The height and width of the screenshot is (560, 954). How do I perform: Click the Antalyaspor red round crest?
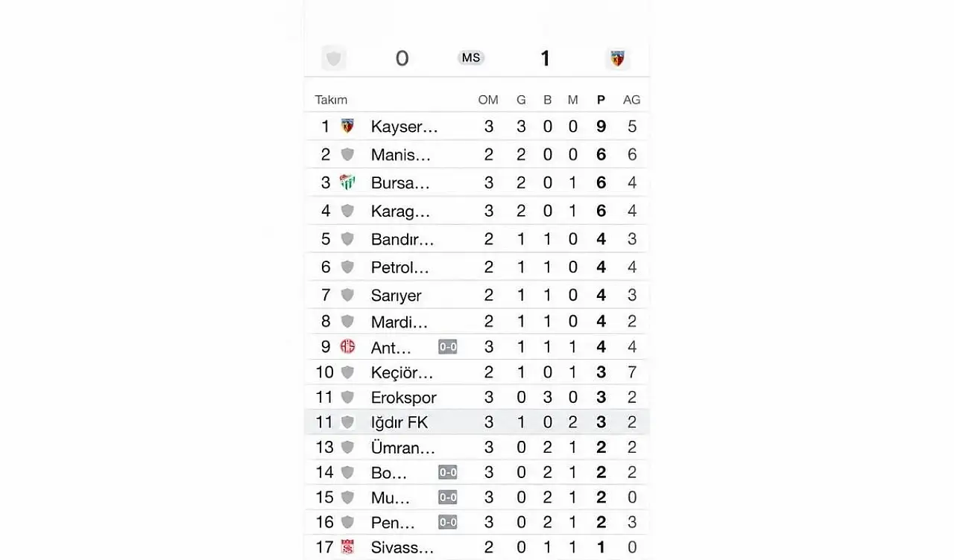pyautogui.click(x=347, y=346)
